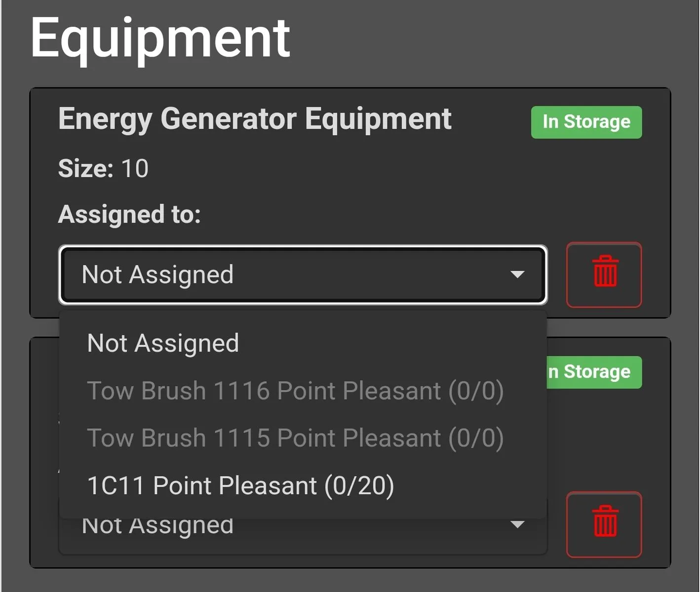Collapse the open Assigned to dropdown arrow
The image size is (700, 592).
[x=517, y=274]
